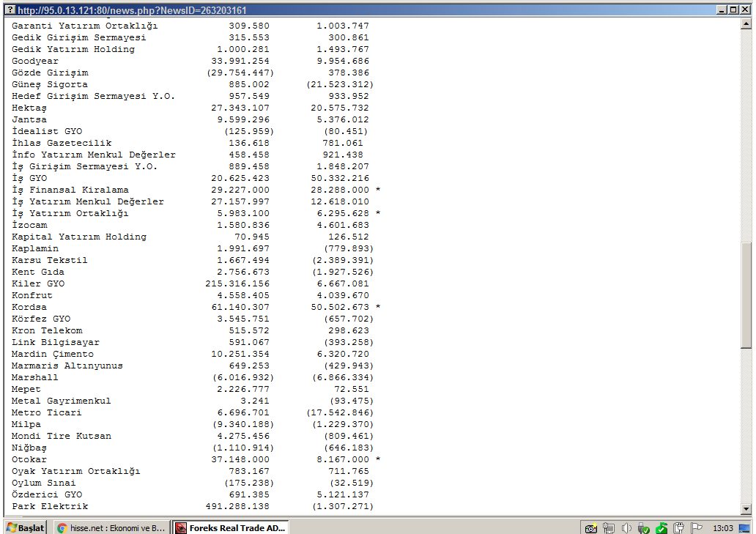Screen dimensions: 756x534
Task: Select the Gedik Yatırım Holding row name
Action: 73,49
